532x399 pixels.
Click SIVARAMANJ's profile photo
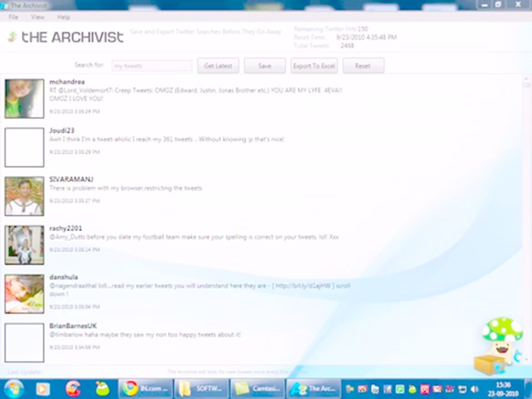click(x=24, y=196)
